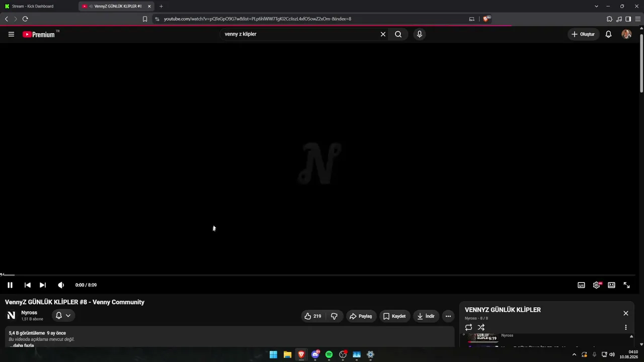644x362 pixels.
Task: Open the YouTube guide hamburger menu
Action: point(11,34)
